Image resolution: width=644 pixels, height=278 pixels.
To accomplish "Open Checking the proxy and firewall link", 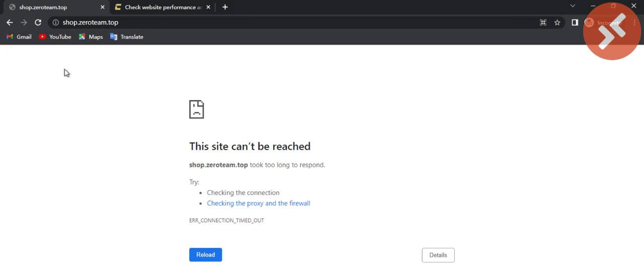I will (x=258, y=203).
